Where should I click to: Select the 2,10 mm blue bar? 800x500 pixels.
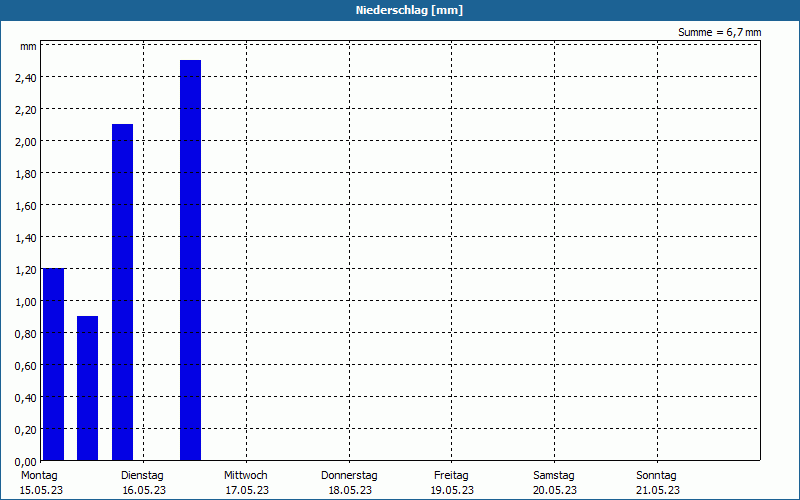(122, 292)
